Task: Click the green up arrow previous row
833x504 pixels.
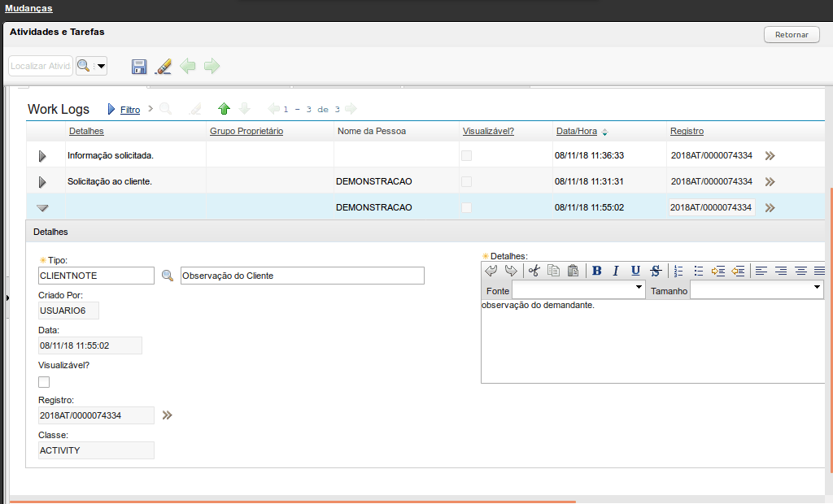Action: 225,109
